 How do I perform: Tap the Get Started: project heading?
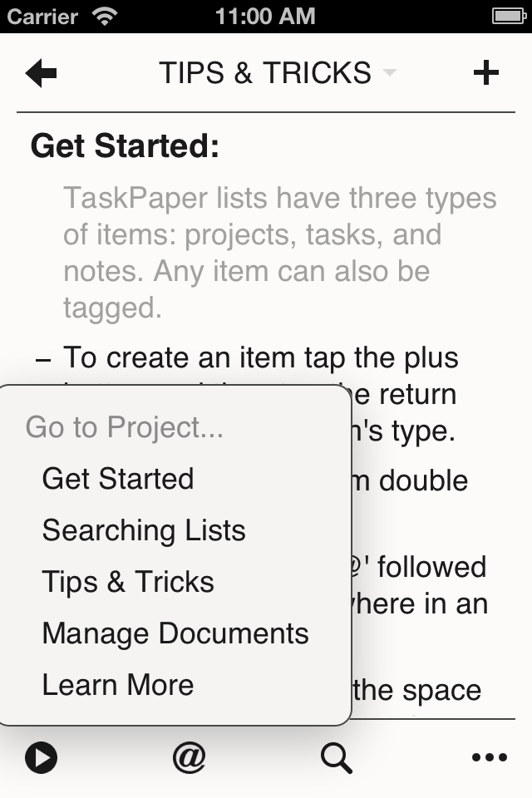pyautogui.click(x=126, y=146)
